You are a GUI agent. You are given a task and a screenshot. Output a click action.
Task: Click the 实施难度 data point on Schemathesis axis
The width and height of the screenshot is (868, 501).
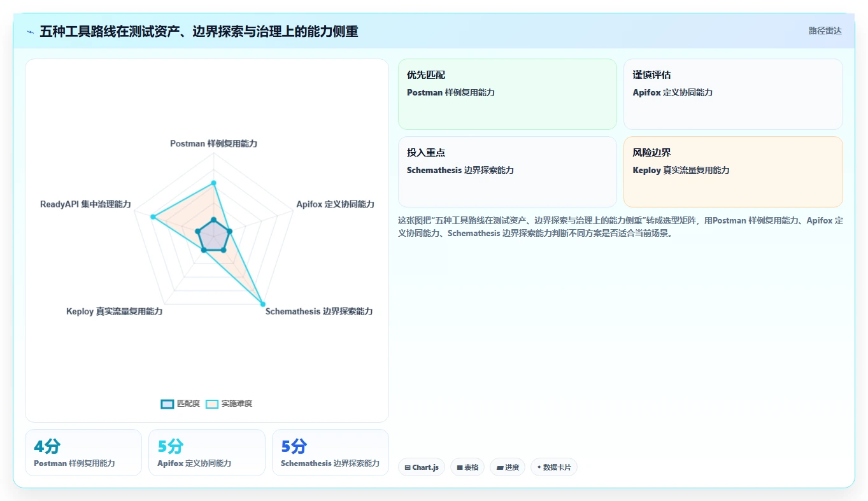click(262, 304)
